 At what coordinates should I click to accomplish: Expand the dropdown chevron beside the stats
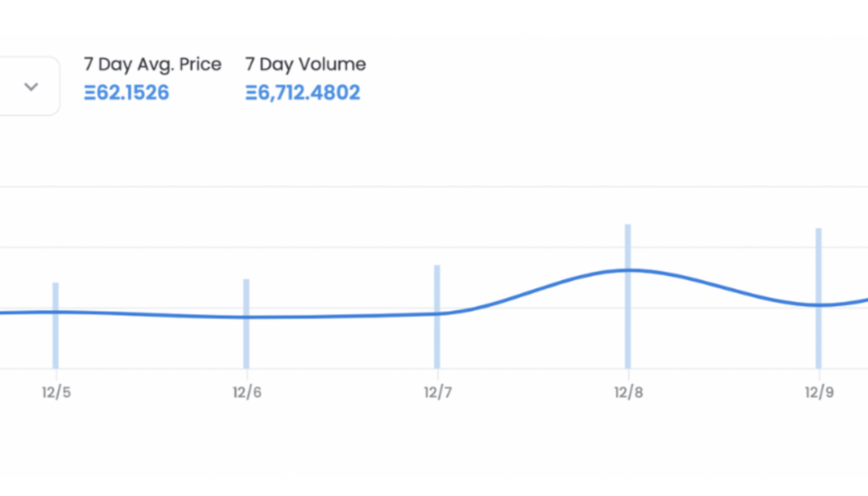click(x=31, y=87)
